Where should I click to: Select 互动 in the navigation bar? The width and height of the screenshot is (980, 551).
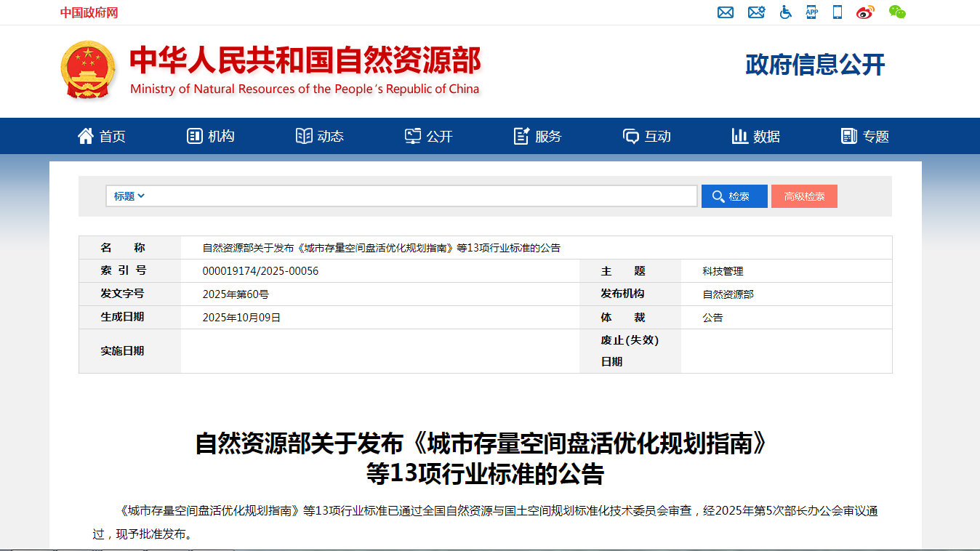tap(647, 136)
